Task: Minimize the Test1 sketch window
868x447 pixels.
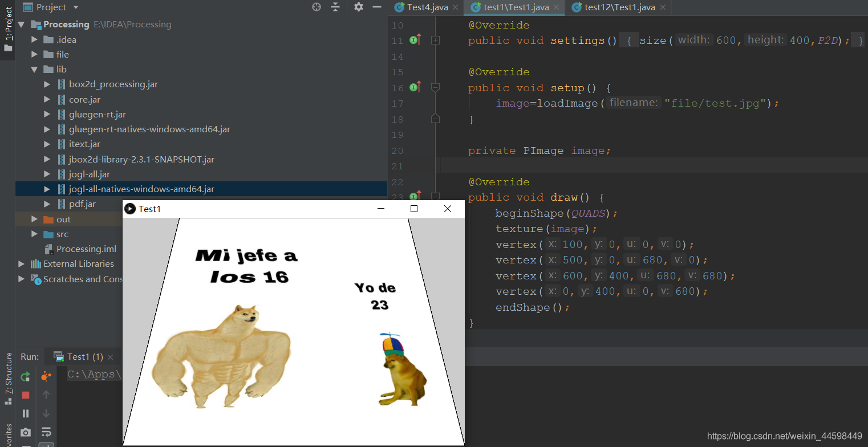Action: [381, 209]
